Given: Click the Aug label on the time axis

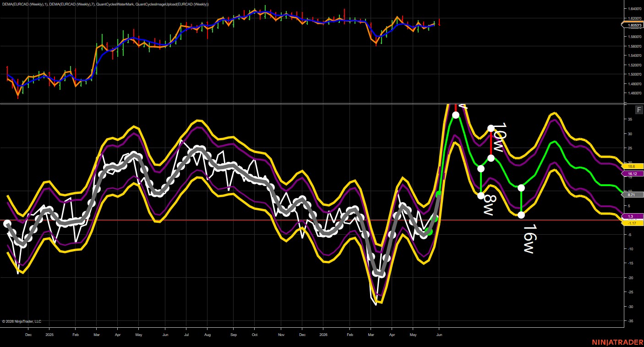Looking at the screenshot, I should 207,335.
